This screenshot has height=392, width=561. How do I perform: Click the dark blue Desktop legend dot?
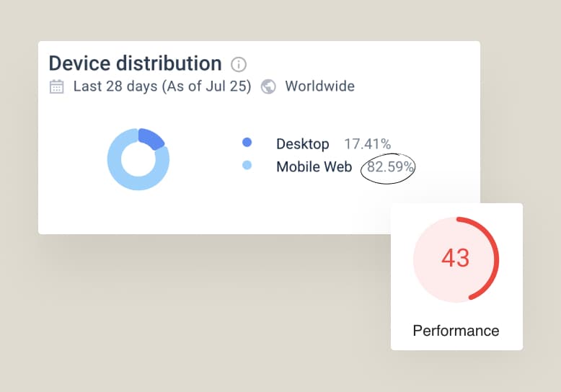click(247, 143)
